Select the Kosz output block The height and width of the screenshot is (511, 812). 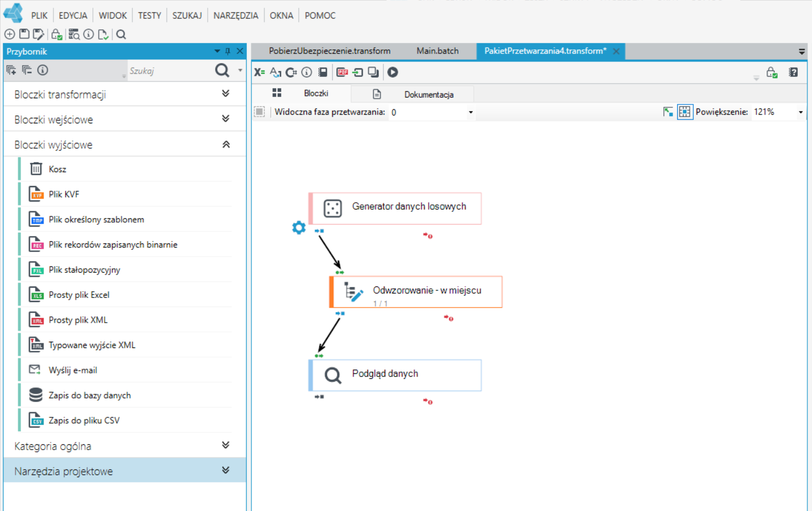coord(125,169)
